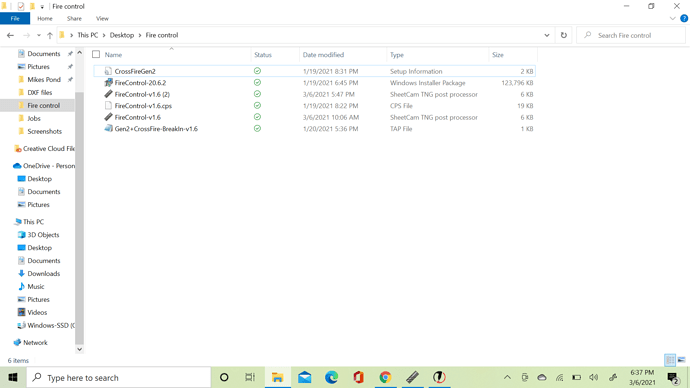The height and width of the screenshot is (388, 690).
Task: Show hidden system tray icons
Action: click(507, 377)
